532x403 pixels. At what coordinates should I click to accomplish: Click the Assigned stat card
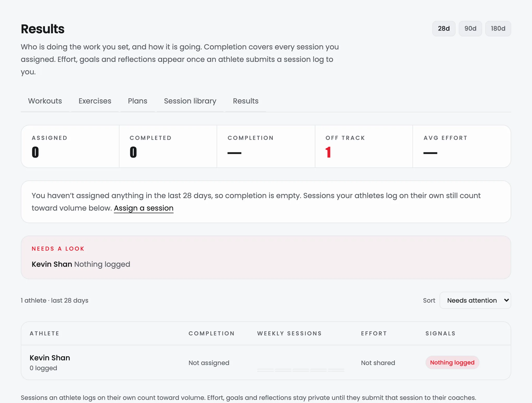[x=70, y=146]
